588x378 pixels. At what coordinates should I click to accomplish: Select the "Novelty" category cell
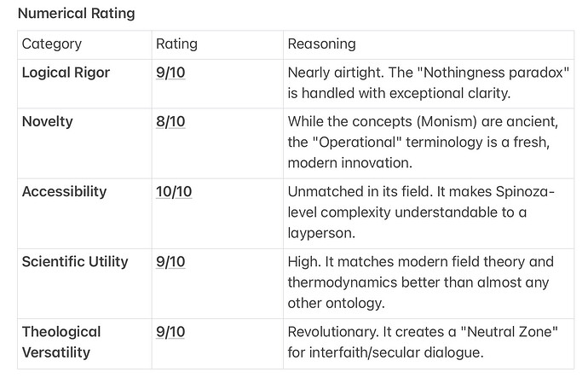[x=47, y=121]
